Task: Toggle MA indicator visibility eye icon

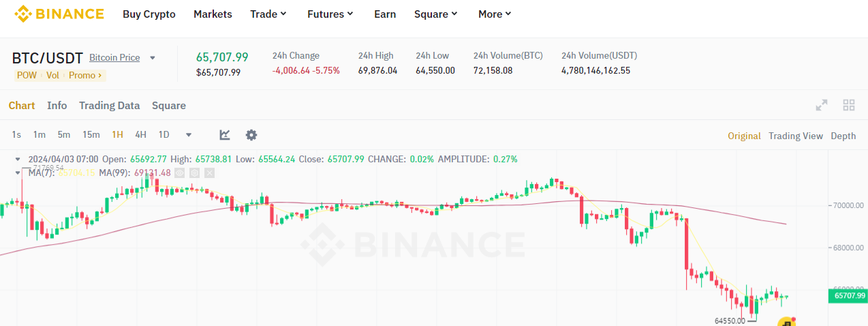Action: (180, 173)
